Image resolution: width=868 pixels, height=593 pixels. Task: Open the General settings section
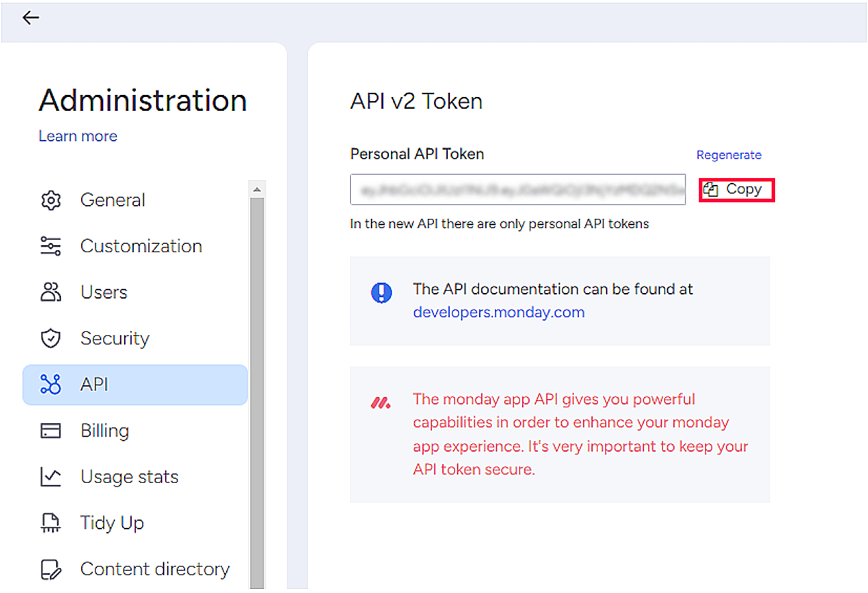click(112, 200)
